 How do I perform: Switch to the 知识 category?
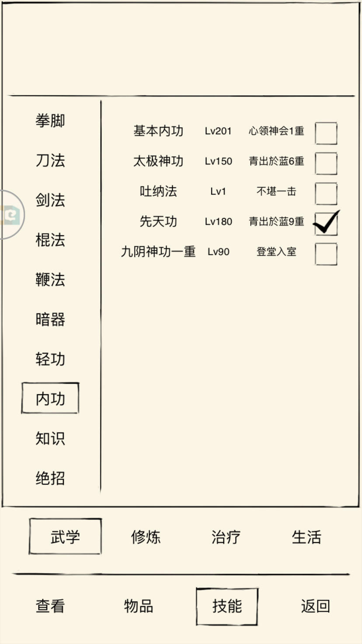[x=50, y=438]
